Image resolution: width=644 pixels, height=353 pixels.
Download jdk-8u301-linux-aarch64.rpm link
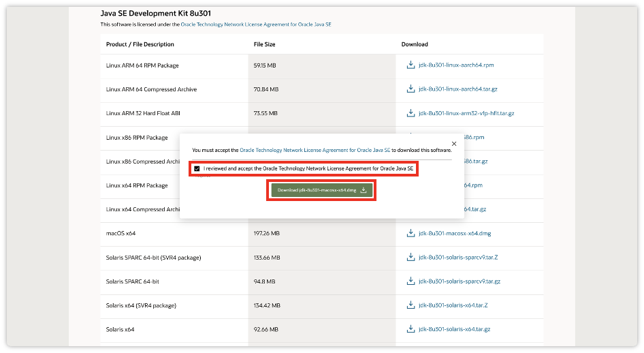[x=456, y=65]
